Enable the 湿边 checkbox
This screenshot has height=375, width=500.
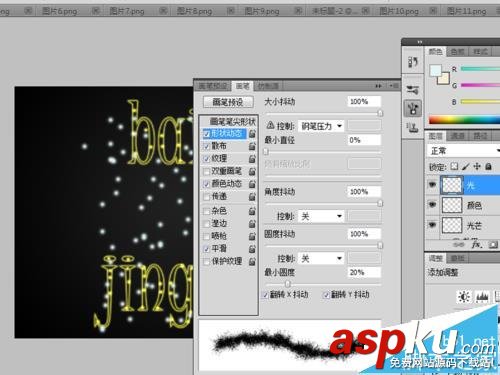point(206,224)
